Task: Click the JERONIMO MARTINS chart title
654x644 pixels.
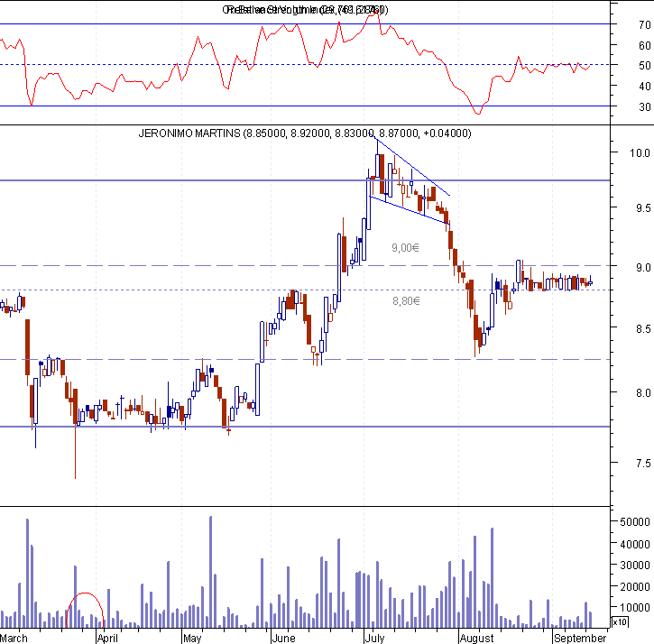Action: (305, 133)
